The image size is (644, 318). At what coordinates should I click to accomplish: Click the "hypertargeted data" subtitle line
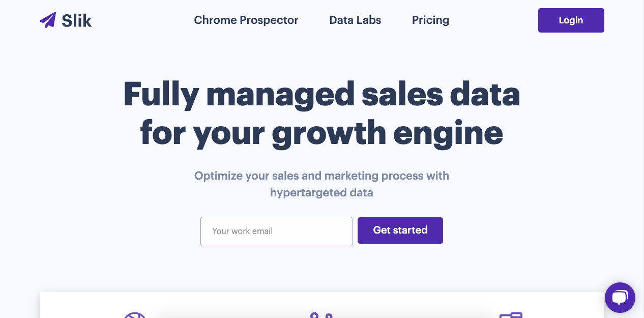[321, 193]
